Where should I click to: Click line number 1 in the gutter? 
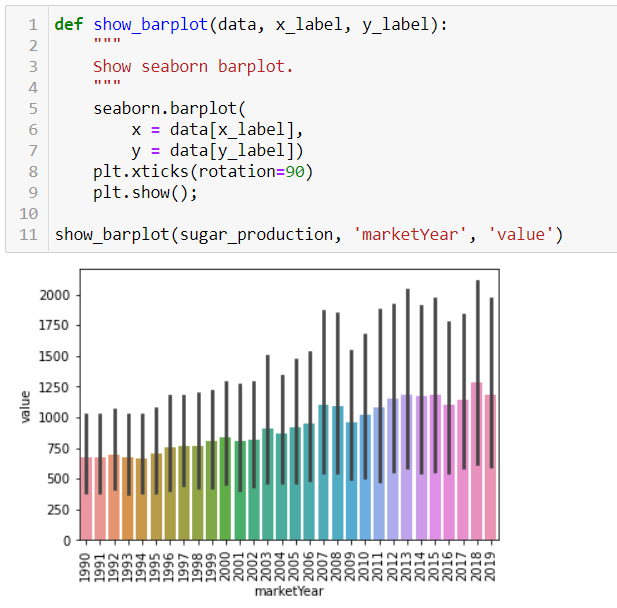[x=33, y=25]
